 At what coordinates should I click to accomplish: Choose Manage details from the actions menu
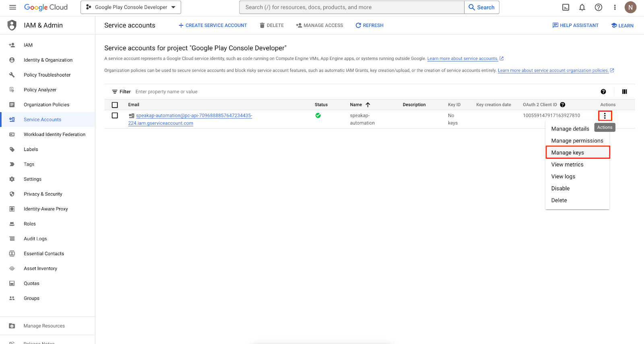pos(570,129)
